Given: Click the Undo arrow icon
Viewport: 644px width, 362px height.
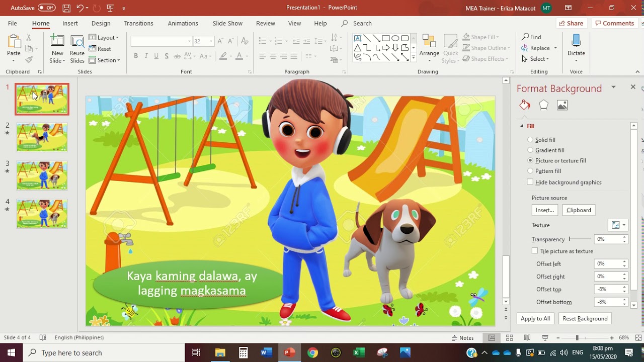Looking at the screenshot, I should [80, 8].
